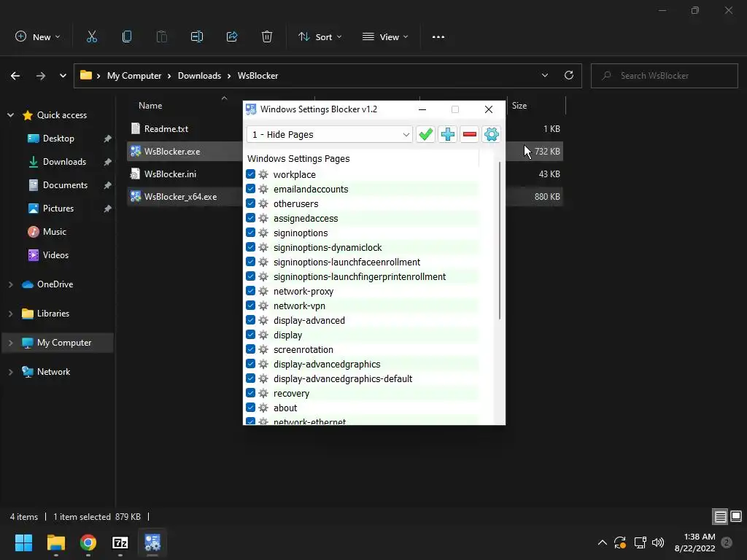This screenshot has width=747, height=560.
Task: Open Pictures in Quick access
Action: point(58,209)
